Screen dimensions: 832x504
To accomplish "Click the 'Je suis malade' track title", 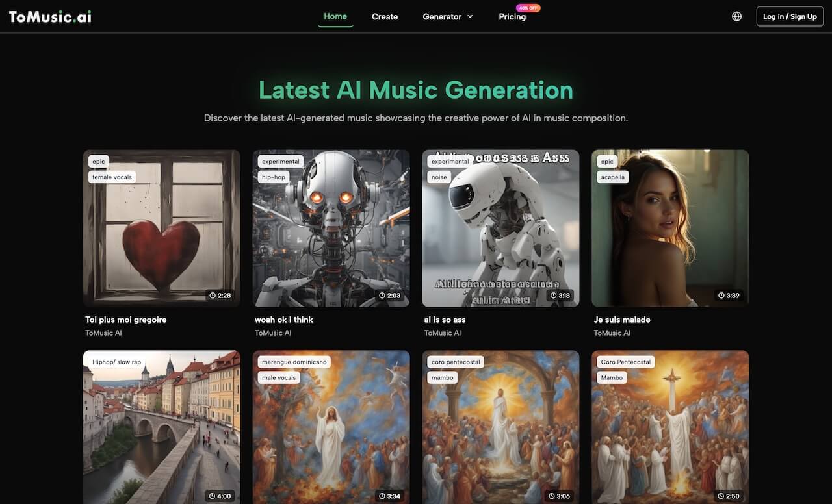I will [622, 319].
